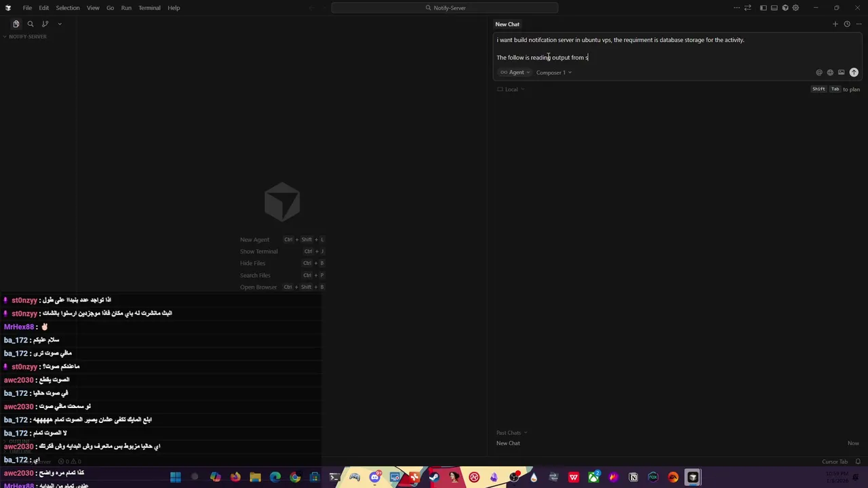The height and width of the screenshot is (488, 868).
Task: Open Steam from the taskbar
Action: pos(434,477)
